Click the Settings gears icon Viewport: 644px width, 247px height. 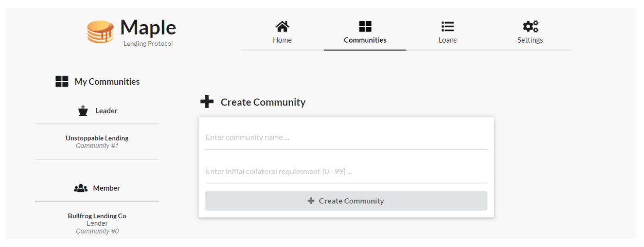pos(530,26)
